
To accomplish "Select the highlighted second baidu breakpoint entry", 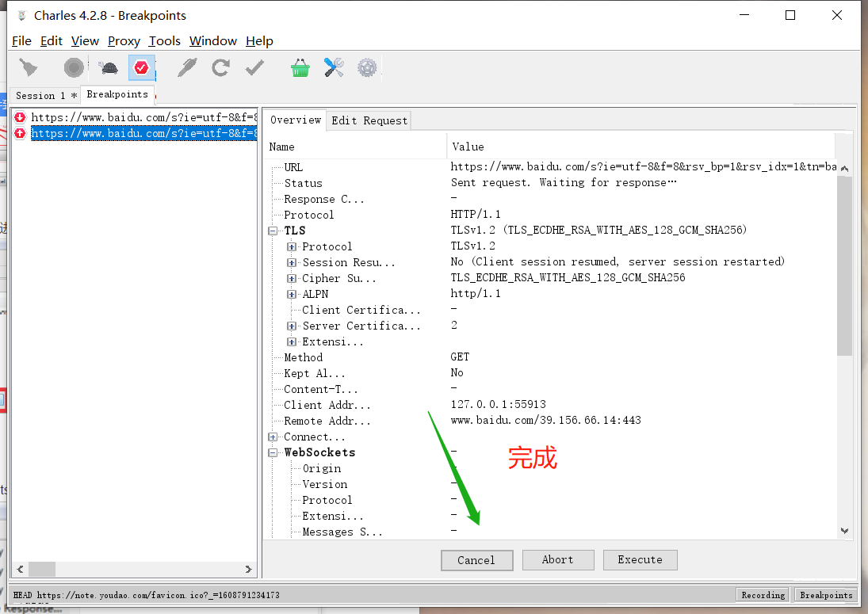I will (144, 133).
